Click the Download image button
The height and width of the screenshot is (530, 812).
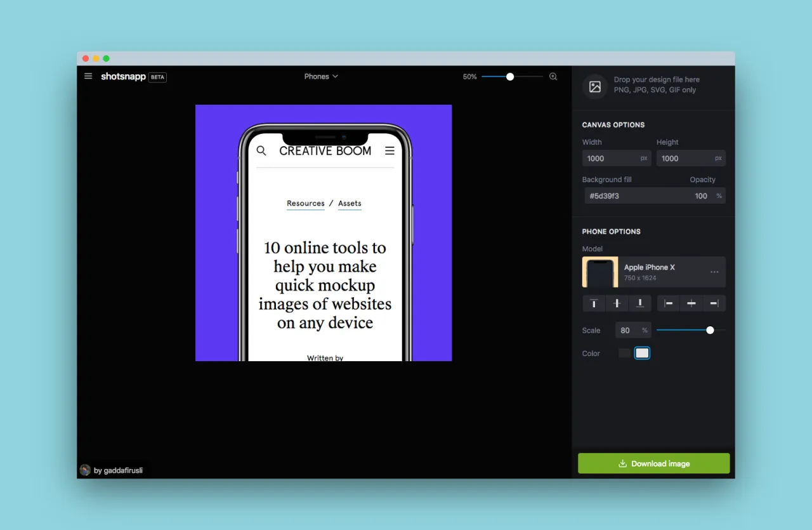click(x=654, y=463)
